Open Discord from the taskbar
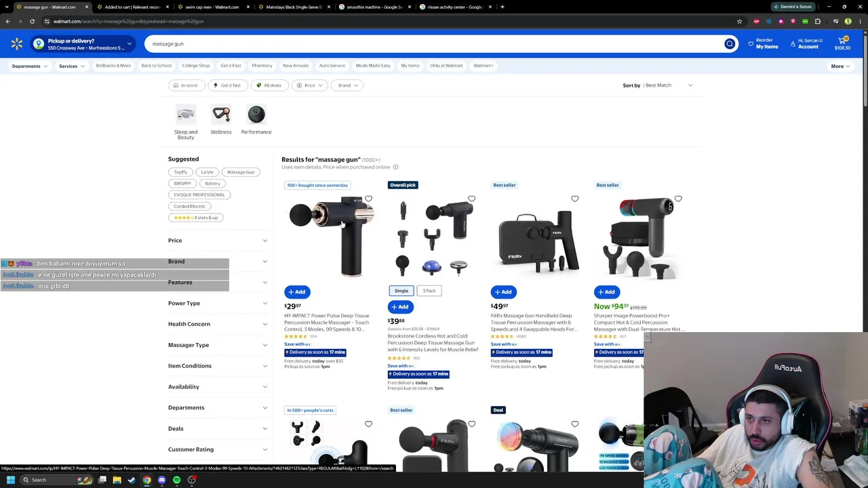The width and height of the screenshot is (868, 488). (161, 480)
